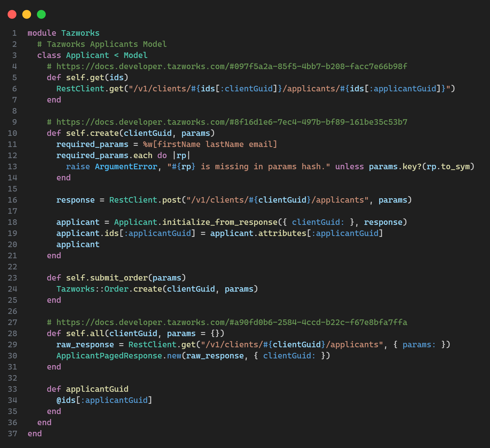Viewport: 490px width, 448px height.
Task: Click 'class Applicant < Model' text
Action: [92, 55]
